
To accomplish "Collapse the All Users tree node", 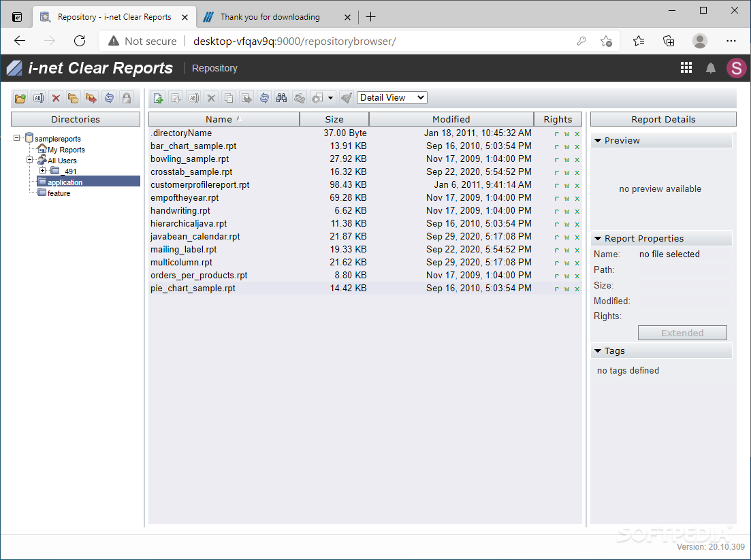I will (29, 160).
